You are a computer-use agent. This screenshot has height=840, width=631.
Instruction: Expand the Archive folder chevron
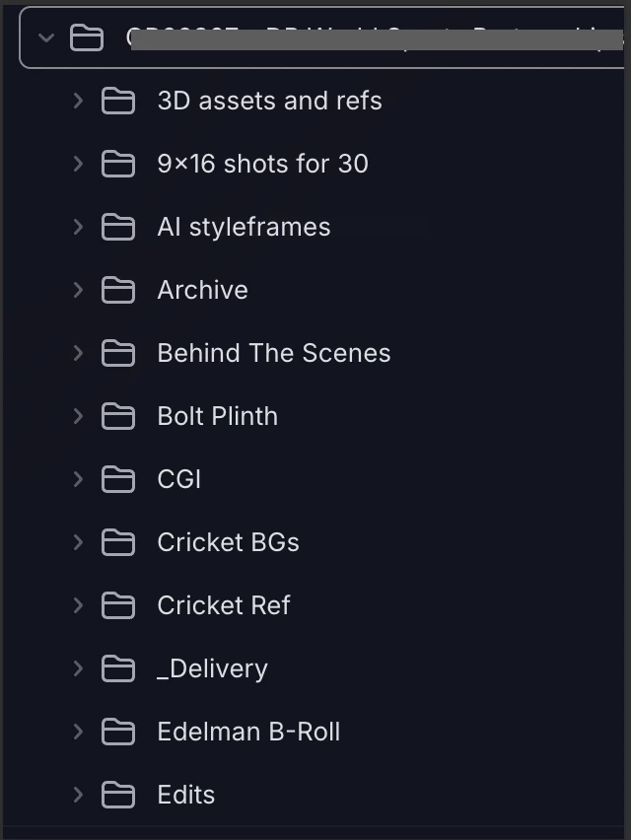(78, 290)
